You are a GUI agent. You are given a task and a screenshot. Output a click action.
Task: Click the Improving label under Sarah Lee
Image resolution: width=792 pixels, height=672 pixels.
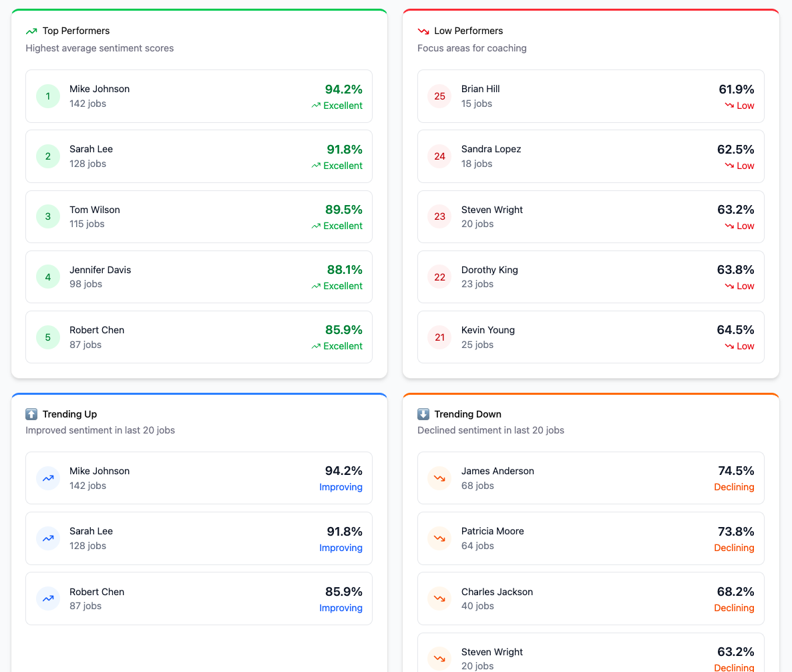point(341,548)
